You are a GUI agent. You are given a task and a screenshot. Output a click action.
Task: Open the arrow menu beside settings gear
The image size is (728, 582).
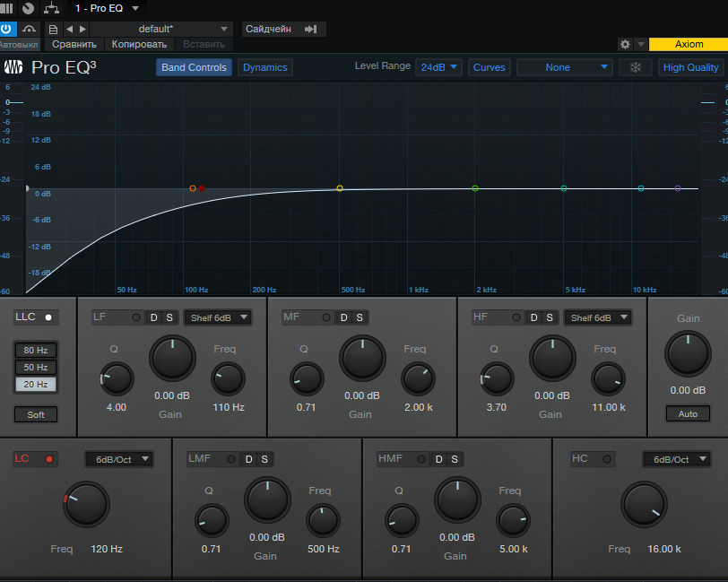641,44
